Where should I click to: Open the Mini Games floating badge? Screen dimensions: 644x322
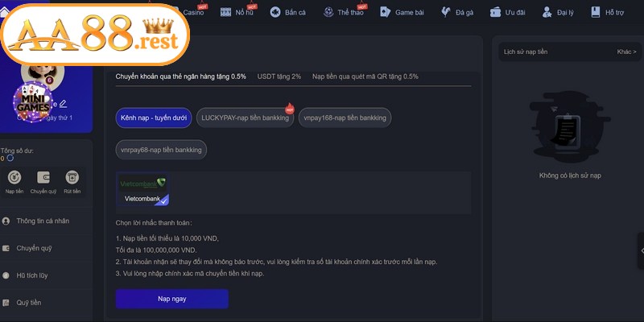point(33,102)
